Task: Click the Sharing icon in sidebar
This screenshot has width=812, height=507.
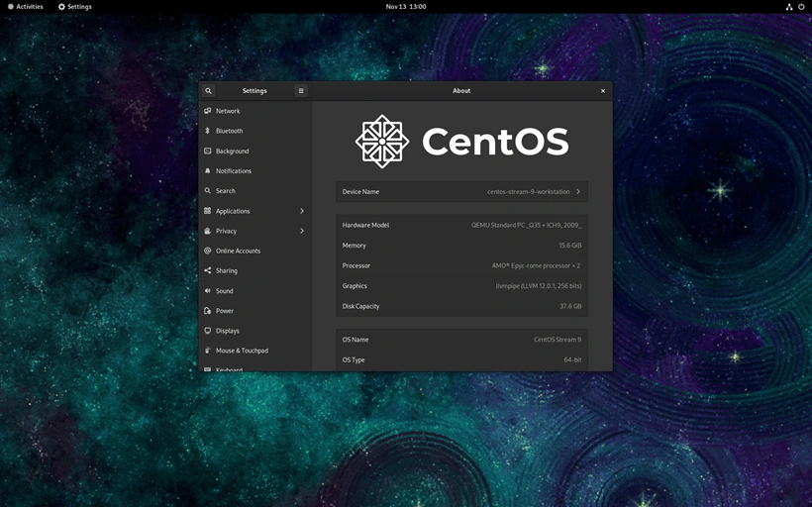Action: click(x=207, y=270)
